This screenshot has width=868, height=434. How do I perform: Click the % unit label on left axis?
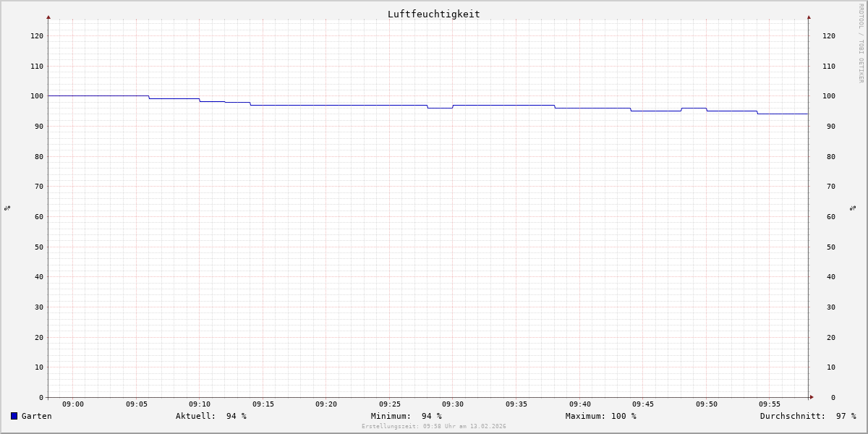(x=7, y=208)
